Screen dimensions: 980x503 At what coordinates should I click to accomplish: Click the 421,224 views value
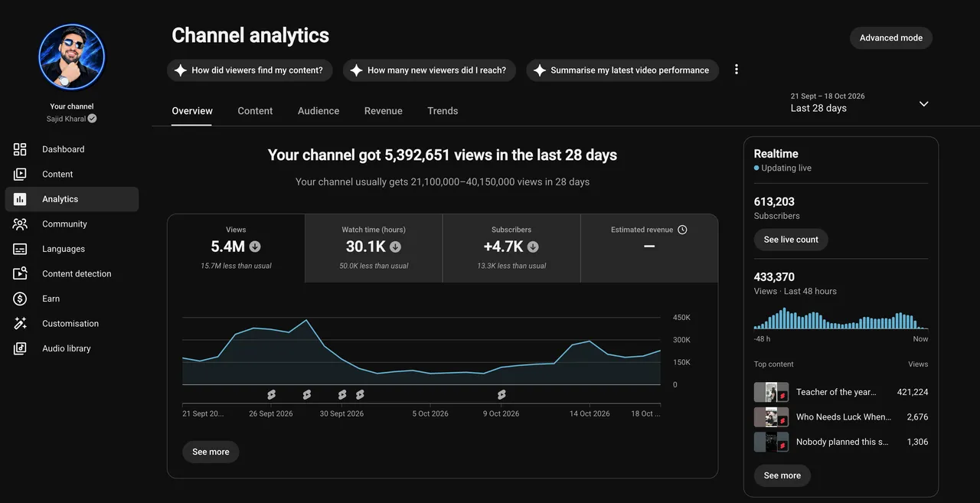[913, 392]
